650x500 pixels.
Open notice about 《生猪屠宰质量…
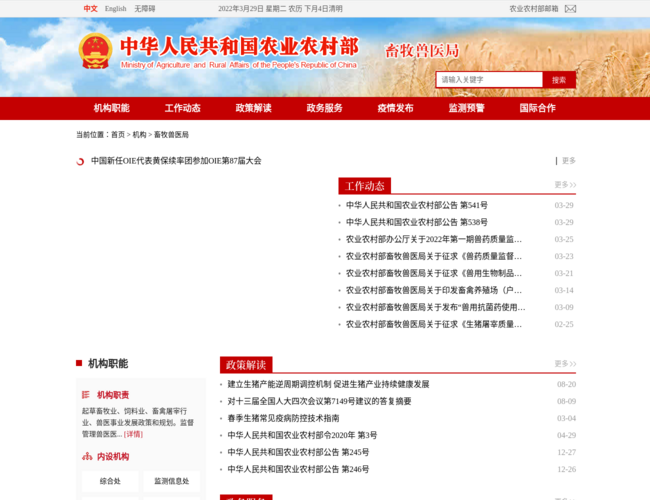[434, 324]
